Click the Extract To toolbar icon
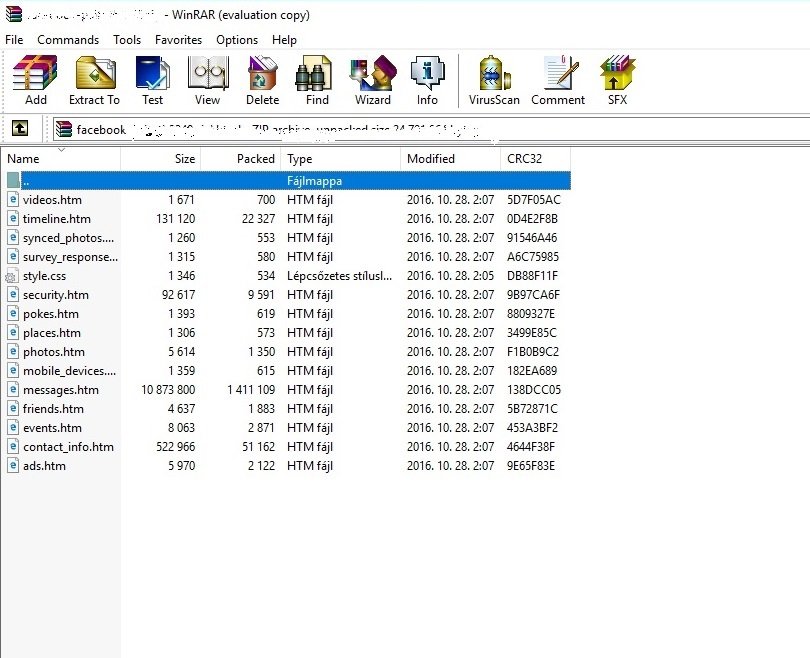810x658 pixels. [94, 80]
